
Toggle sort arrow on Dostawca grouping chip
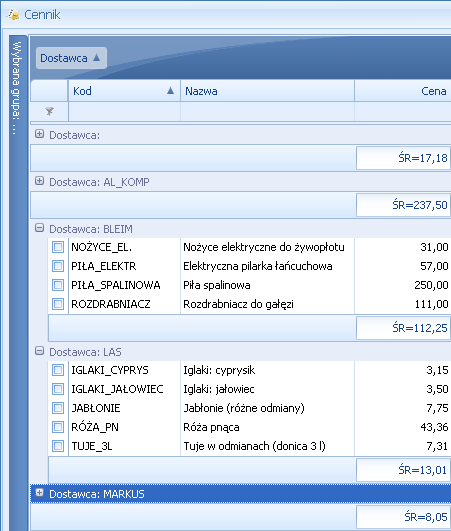[96, 58]
